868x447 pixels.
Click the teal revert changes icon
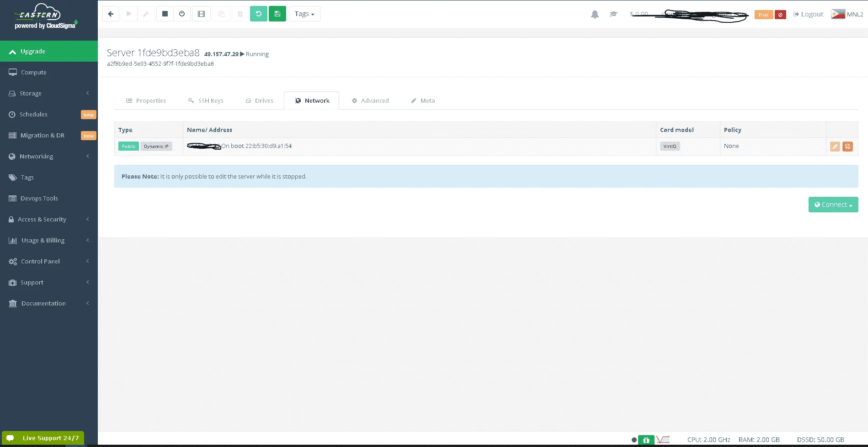[x=258, y=14]
